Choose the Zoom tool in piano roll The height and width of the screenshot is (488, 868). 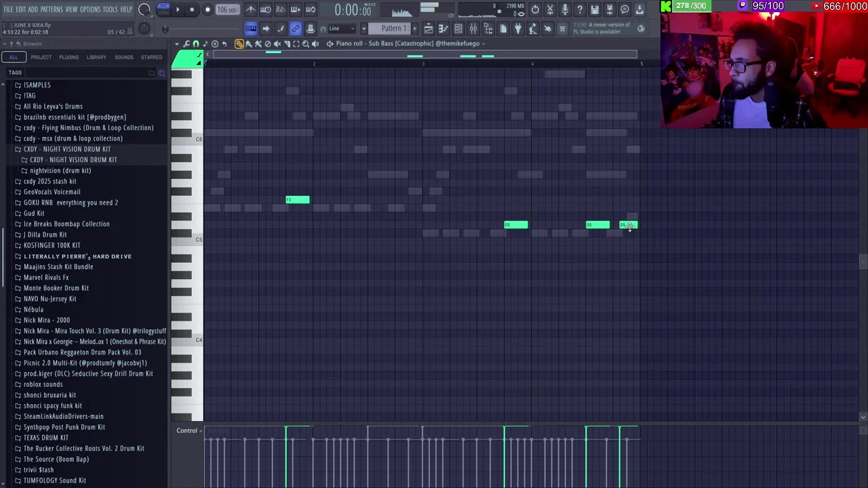point(306,44)
